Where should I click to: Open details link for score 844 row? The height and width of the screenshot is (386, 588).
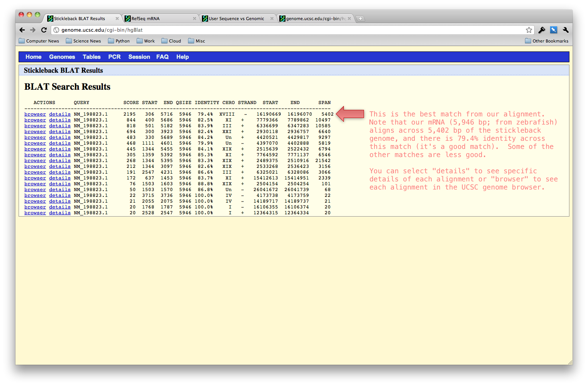click(x=60, y=120)
